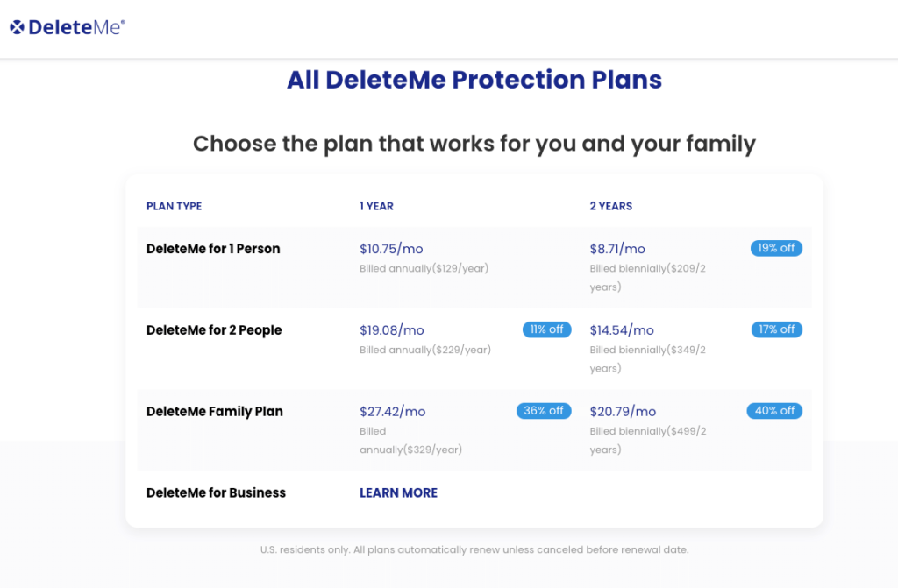
Task: Click the DeleteMe logo icon
Action: 17,27
